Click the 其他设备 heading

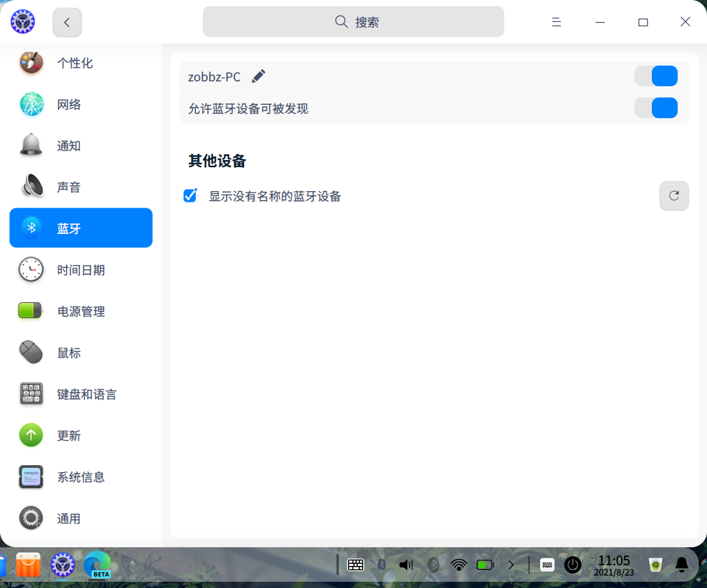coord(217,161)
